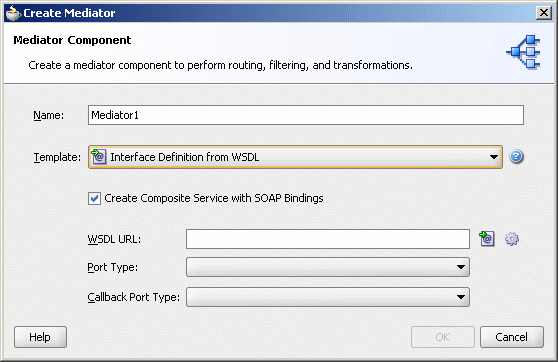This screenshot has width=558, height=362.
Task: Click into the WSDL URL field
Action: 328,239
